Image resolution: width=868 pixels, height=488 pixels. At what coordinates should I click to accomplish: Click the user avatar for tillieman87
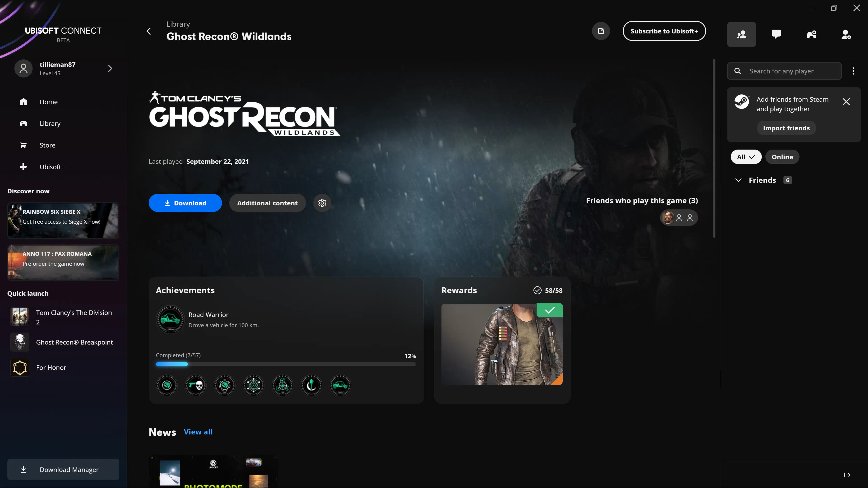point(24,69)
